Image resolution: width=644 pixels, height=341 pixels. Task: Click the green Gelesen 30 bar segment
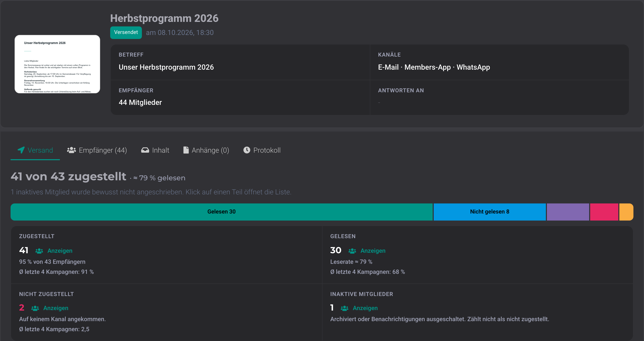point(221,212)
